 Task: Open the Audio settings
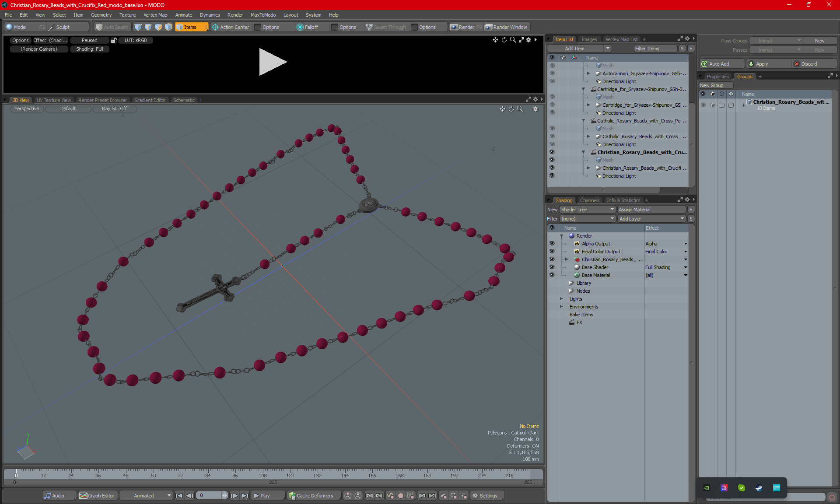54,496
